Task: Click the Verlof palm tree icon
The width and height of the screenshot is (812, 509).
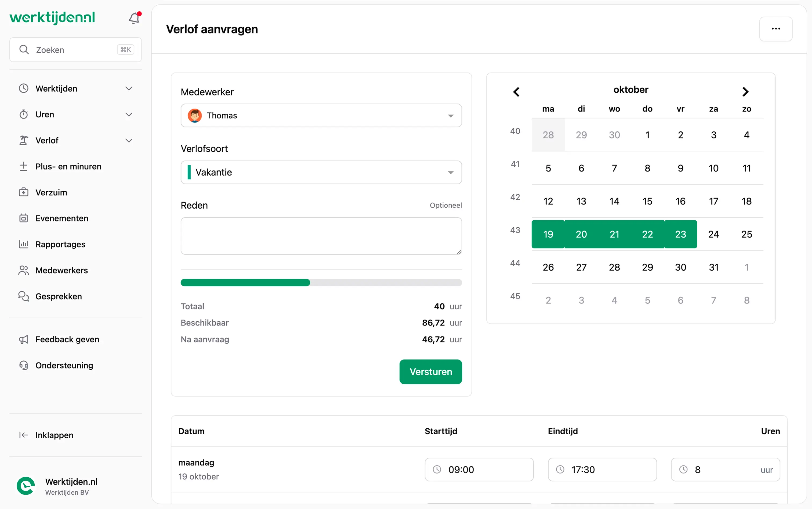Action: 24,140
